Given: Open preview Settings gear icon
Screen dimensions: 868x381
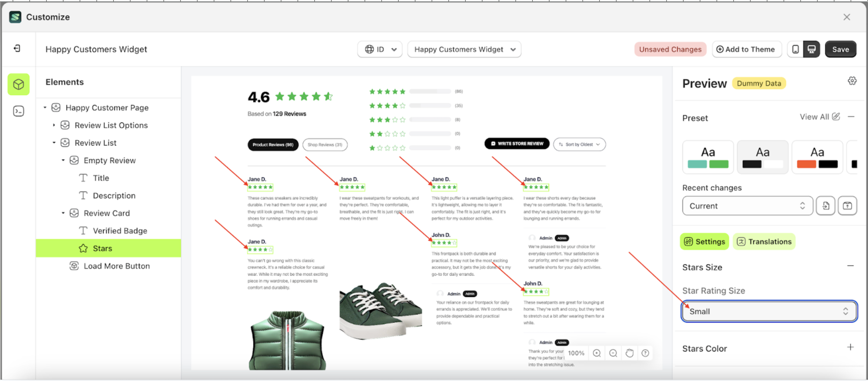Looking at the screenshot, I should pos(852,81).
